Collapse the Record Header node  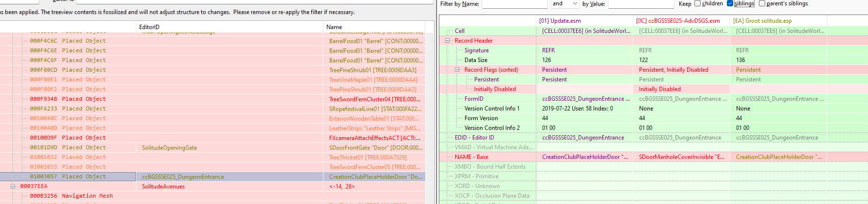(x=447, y=41)
